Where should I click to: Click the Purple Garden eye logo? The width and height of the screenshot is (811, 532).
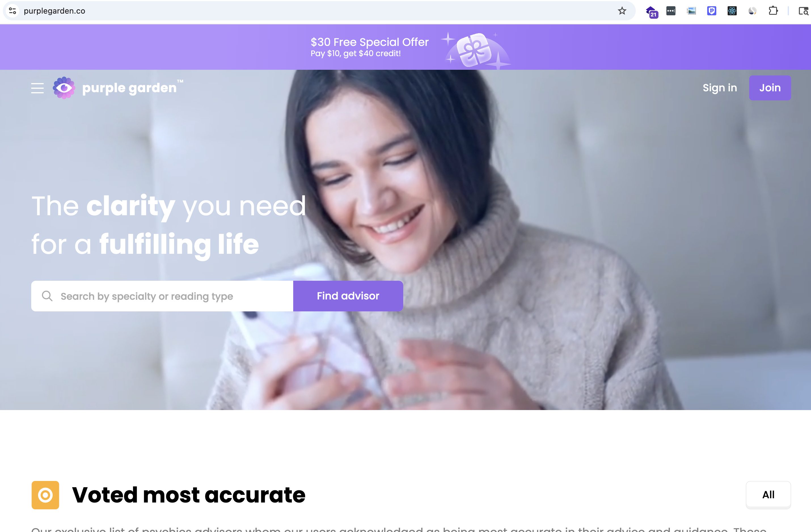pyautogui.click(x=64, y=88)
